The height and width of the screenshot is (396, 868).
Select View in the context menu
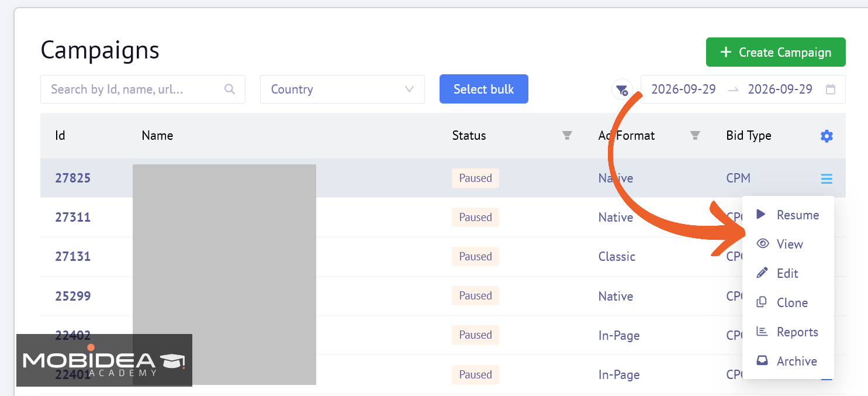click(x=788, y=244)
